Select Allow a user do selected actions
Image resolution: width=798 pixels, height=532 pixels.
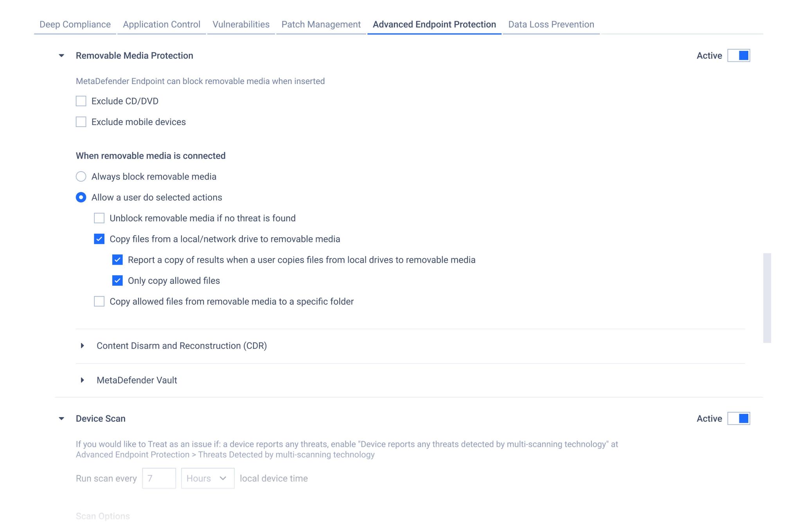point(81,197)
